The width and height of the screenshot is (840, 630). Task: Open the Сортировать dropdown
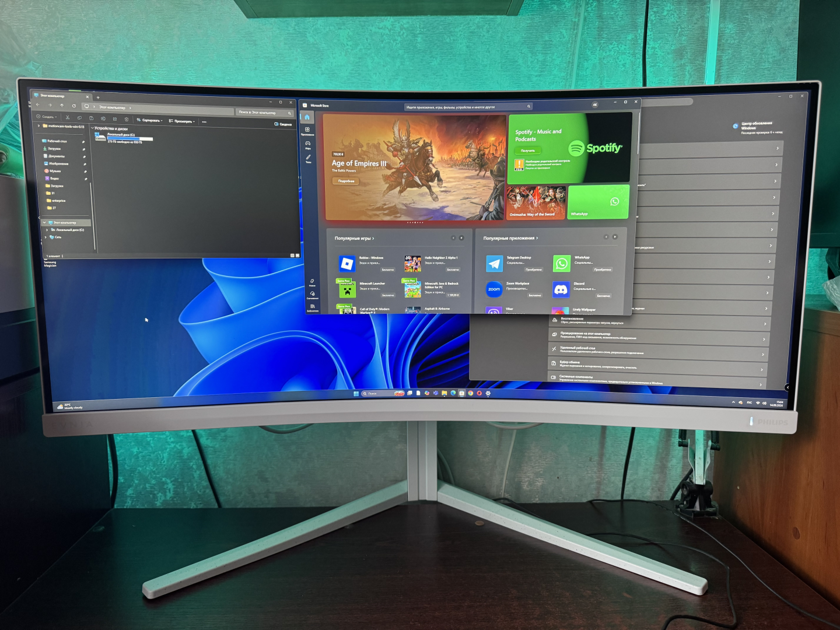click(x=149, y=120)
